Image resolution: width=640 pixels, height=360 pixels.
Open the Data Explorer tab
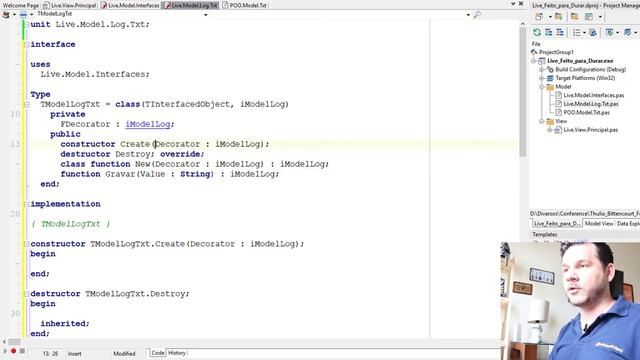click(628, 224)
